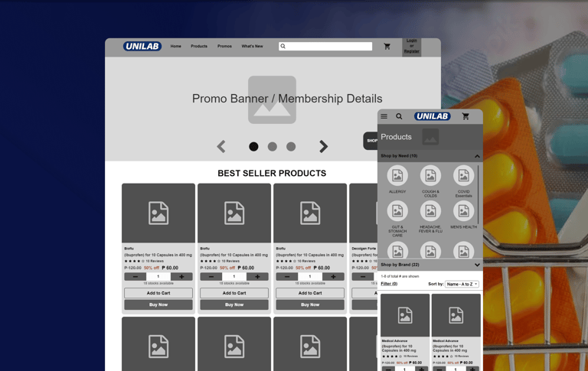Decrease quantity of Decolgen Forte product
The width and height of the screenshot is (588, 371).
click(363, 277)
